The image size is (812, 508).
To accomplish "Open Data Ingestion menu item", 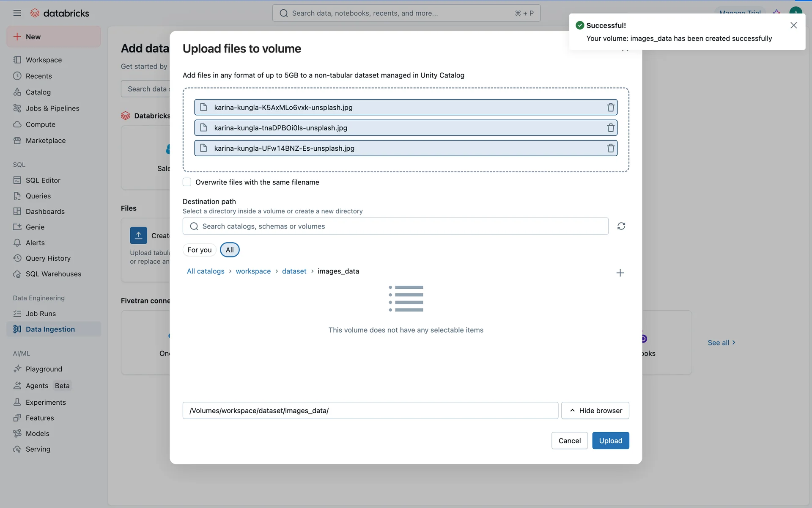I will 50,329.
